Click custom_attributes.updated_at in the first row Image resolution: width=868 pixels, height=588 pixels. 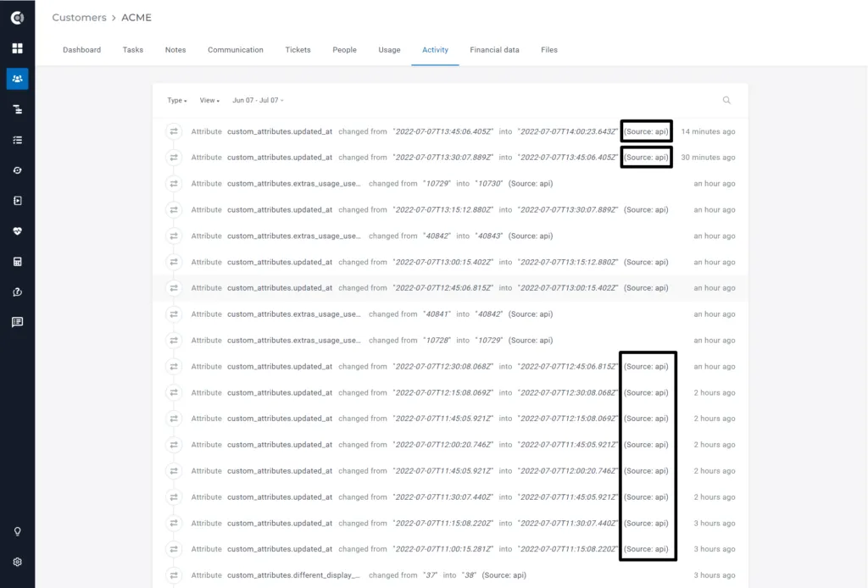(280, 131)
